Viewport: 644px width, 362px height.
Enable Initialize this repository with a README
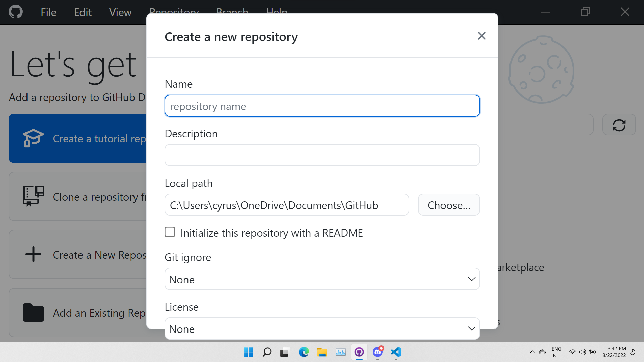tap(170, 232)
